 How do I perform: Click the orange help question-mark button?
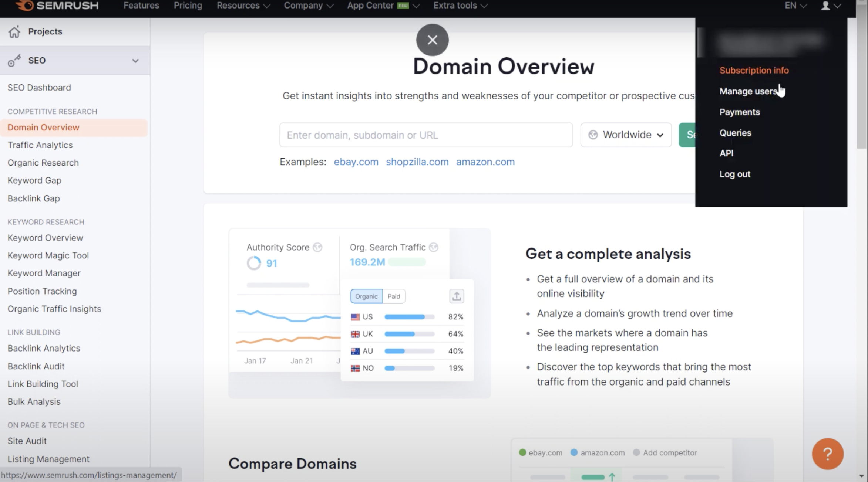coord(827,454)
